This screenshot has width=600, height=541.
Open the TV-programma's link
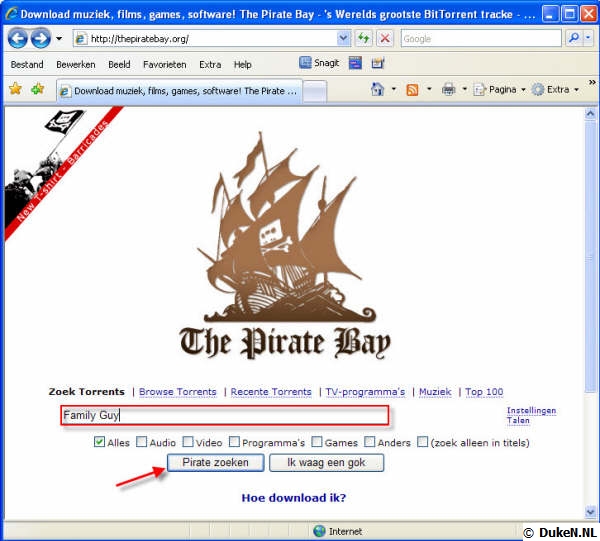(x=365, y=392)
